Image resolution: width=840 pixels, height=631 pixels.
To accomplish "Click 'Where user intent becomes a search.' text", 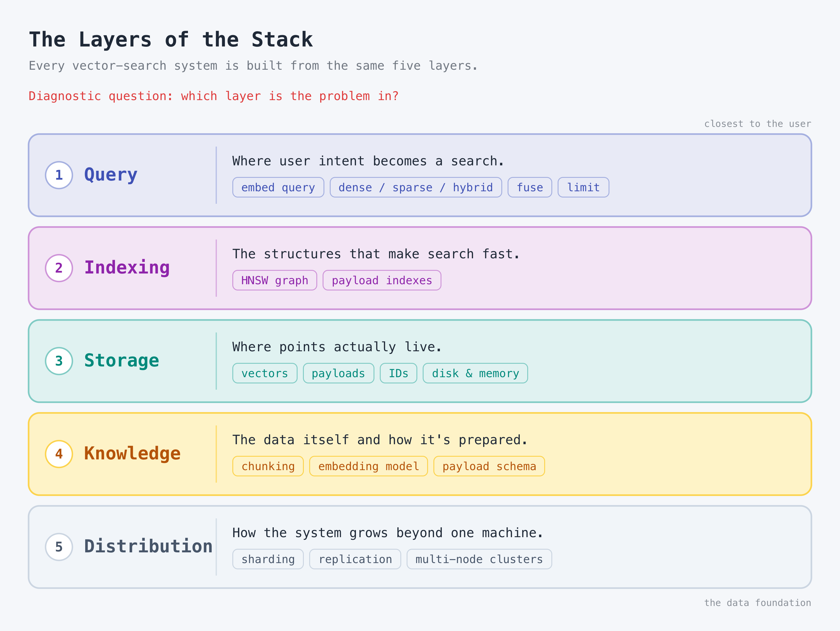I will (368, 161).
